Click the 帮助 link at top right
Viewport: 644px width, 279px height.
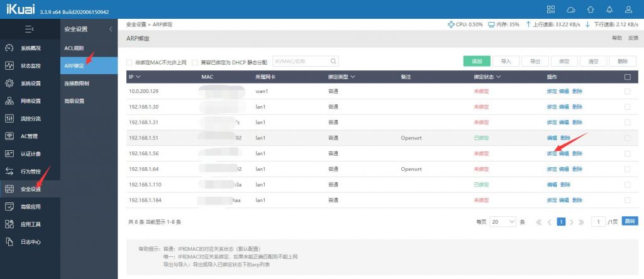(x=616, y=38)
